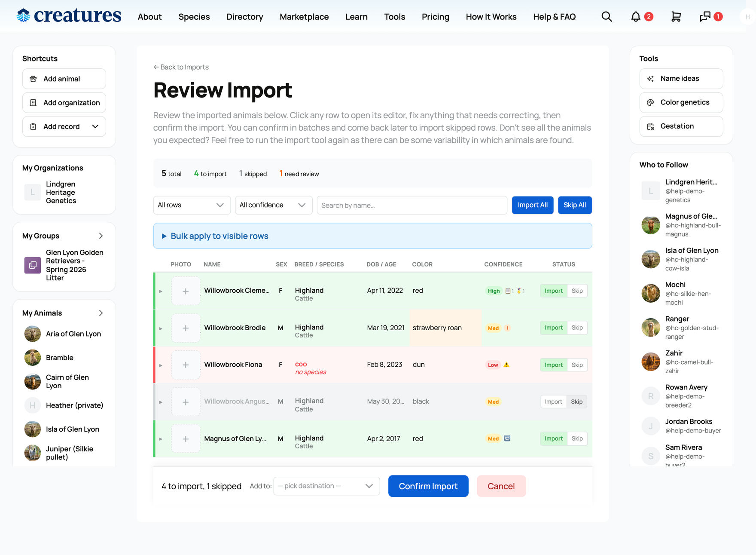The height and width of the screenshot is (555, 756).
Task: Click the info icon in Willowbrook Brodie row
Action: pyautogui.click(x=507, y=328)
